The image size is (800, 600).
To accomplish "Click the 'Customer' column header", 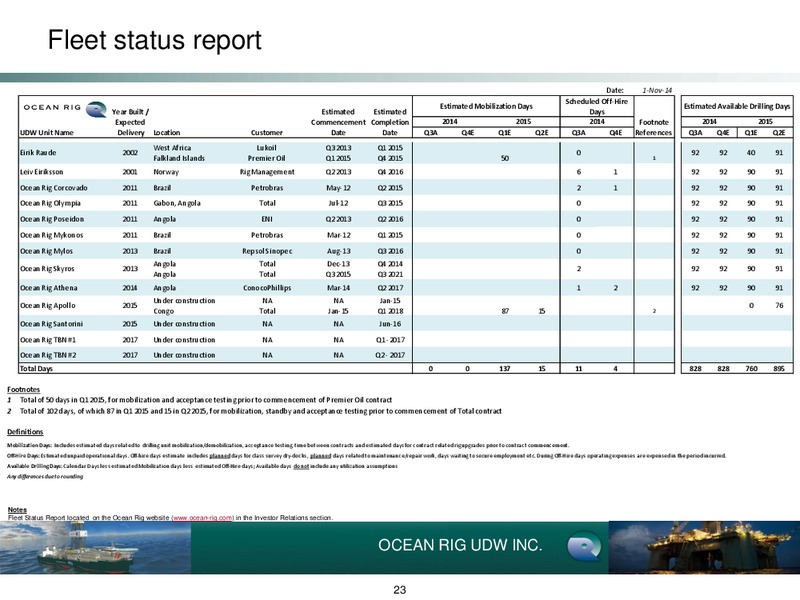I will pyautogui.click(x=267, y=133).
